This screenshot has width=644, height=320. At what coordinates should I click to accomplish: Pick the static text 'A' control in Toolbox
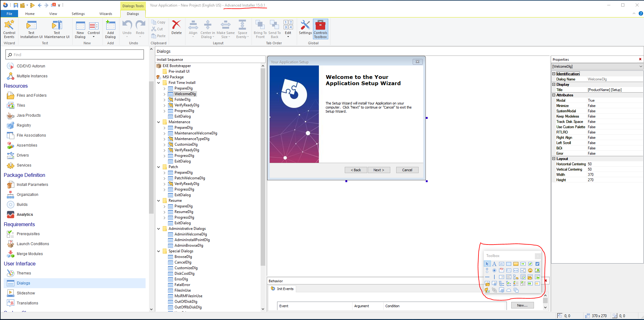(494, 264)
